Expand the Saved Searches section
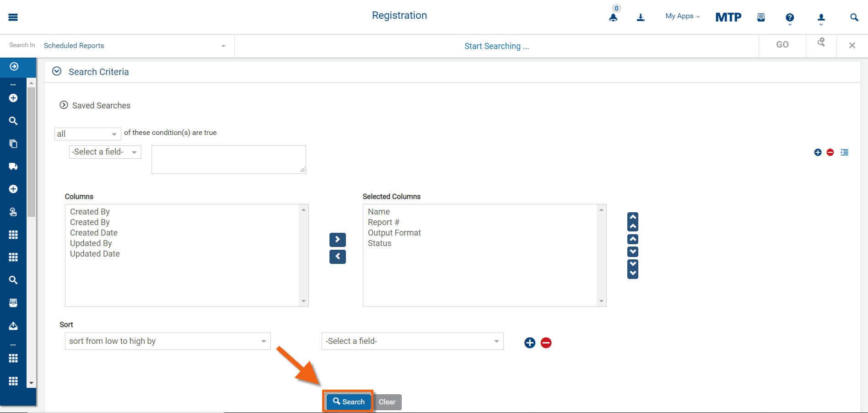 point(64,105)
